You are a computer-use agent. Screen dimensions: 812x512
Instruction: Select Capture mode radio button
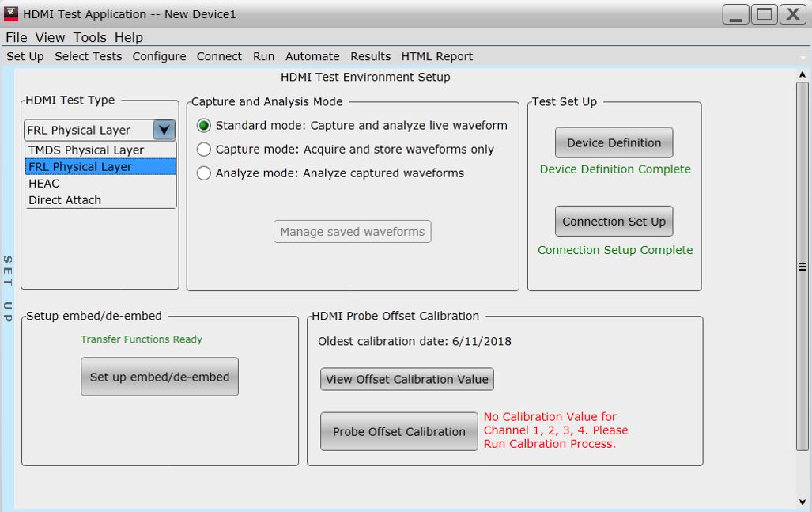204,150
